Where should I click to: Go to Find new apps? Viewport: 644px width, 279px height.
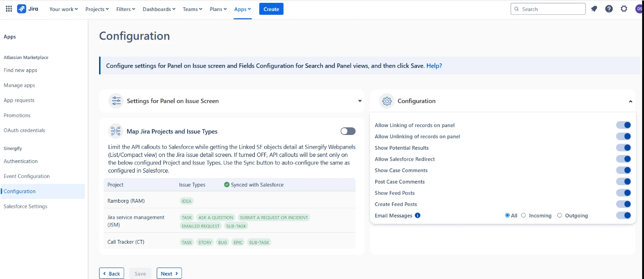tap(20, 70)
